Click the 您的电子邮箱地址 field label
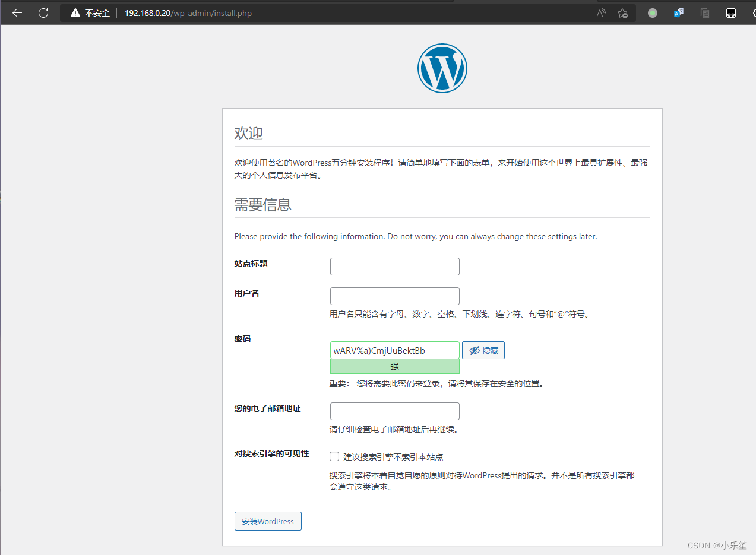Image resolution: width=756 pixels, height=555 pixels. 268,408
